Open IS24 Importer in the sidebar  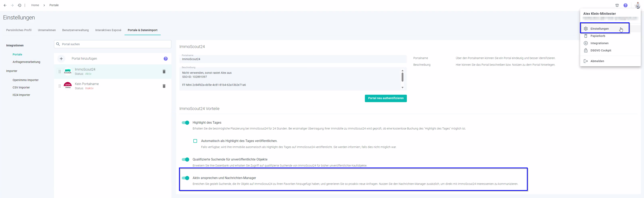[21, 95]
